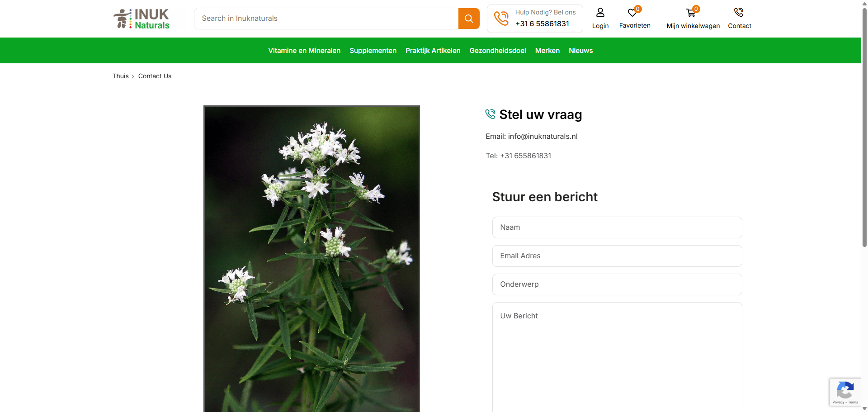Screen dimensions: 868x412
Task: Select the Email Adres field
Action: pos(617,256)
